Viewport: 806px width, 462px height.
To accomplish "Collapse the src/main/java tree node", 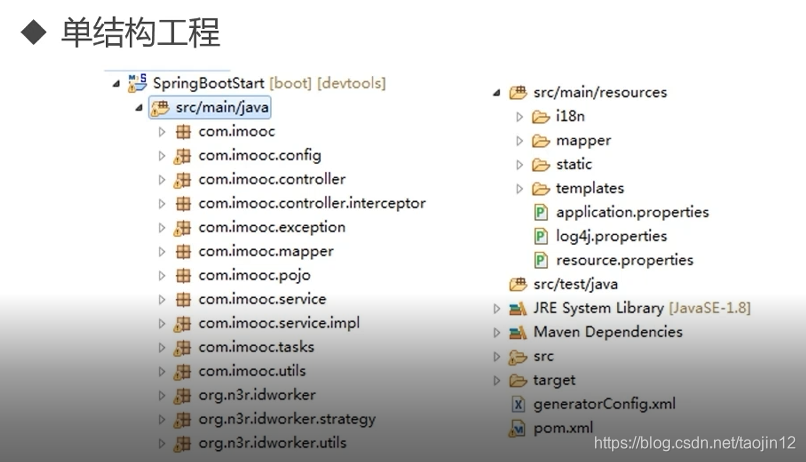I will click(x=139, y=108).
